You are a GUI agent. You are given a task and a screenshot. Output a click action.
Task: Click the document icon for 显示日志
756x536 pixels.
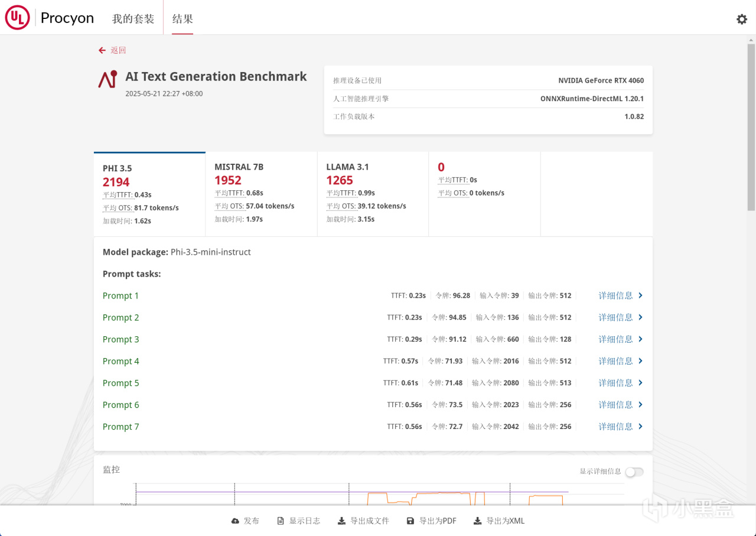pyautogui.click(x=281, y=521)
